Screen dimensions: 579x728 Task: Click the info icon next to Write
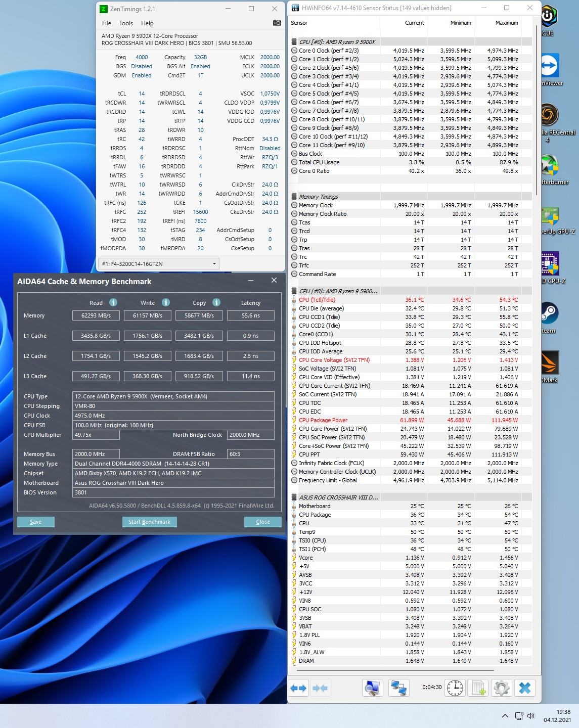(x=166, y=302)
